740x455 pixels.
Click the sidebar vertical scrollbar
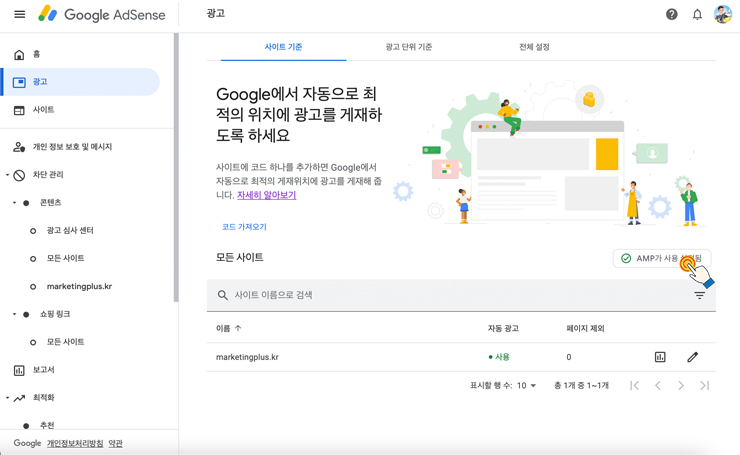point(176,167)
